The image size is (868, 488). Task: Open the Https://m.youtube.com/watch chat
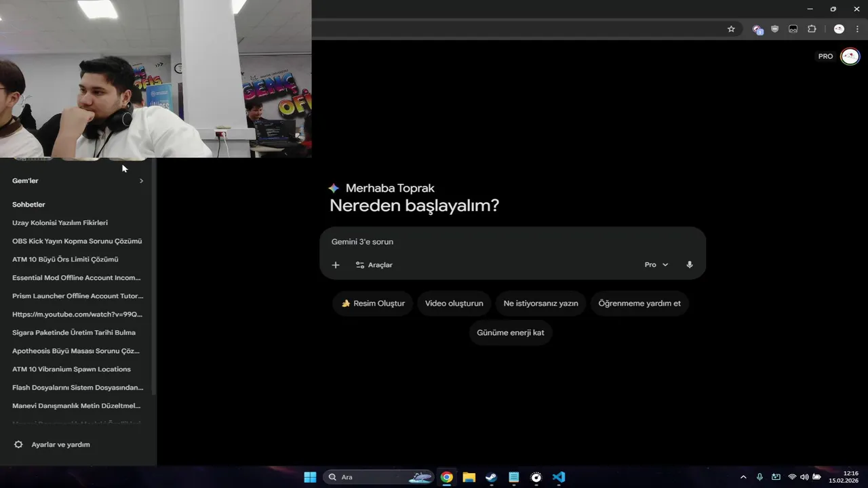(x=78, y=314)
